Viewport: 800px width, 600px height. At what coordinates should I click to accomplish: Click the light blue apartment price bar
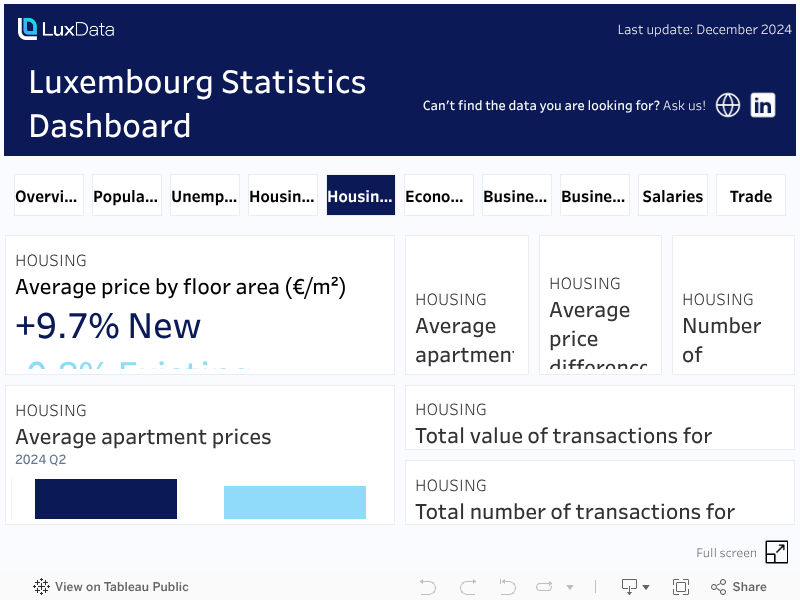pyautogui.click(x=295, y=502)
